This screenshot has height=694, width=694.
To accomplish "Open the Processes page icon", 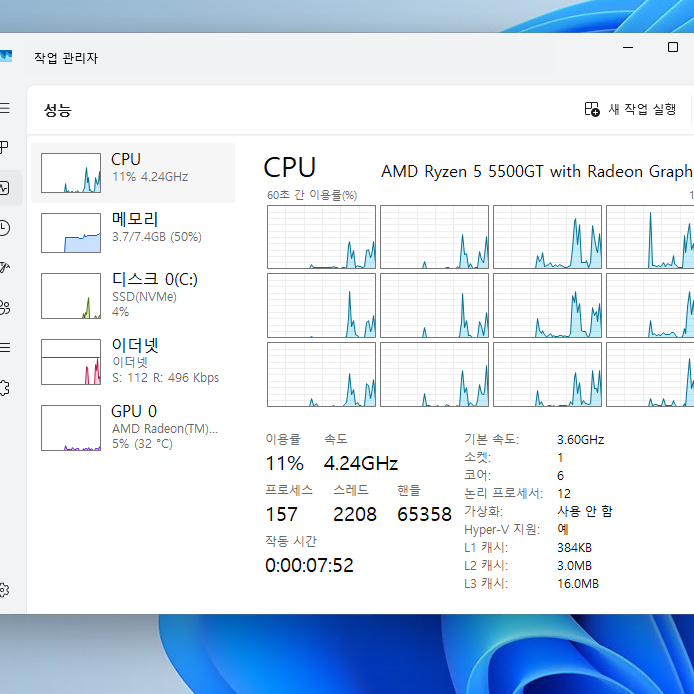I will [x=4, y=147].
